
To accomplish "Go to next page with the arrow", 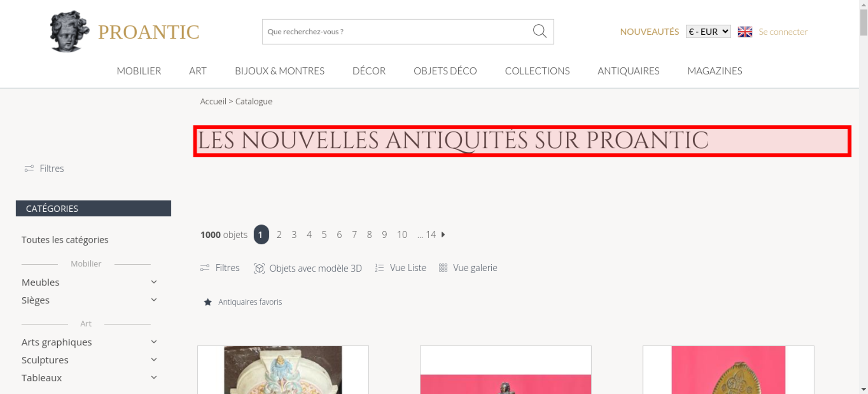I will (x=443, y=234).
